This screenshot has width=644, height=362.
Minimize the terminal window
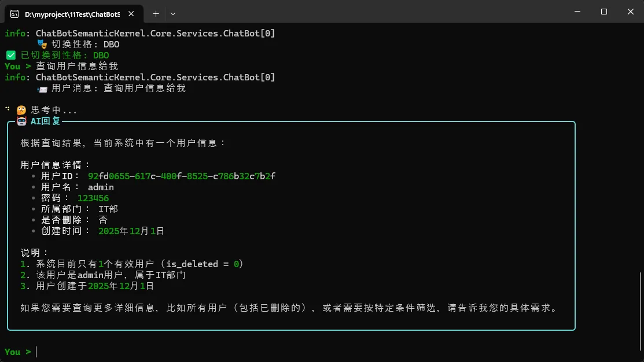[577, 12]
